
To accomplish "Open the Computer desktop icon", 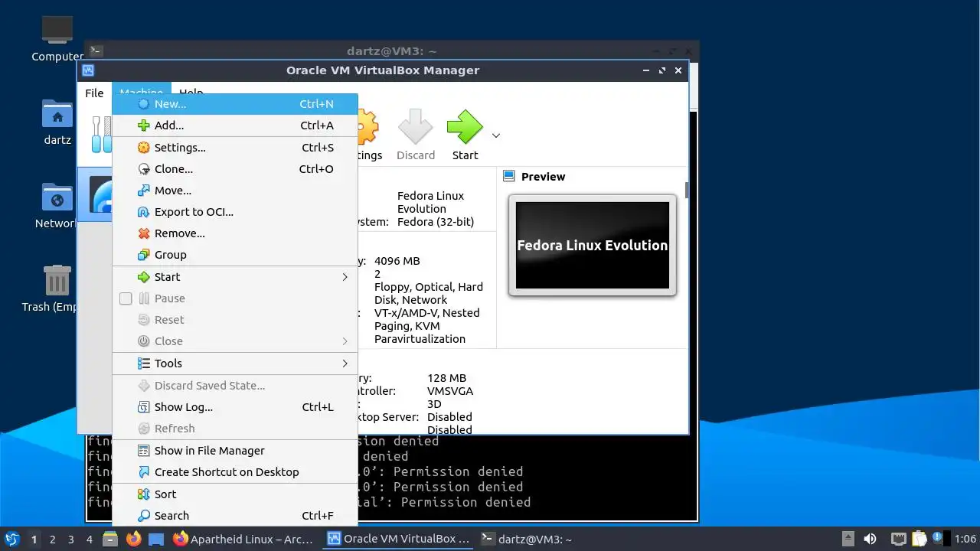I will (x=57, y=30).
